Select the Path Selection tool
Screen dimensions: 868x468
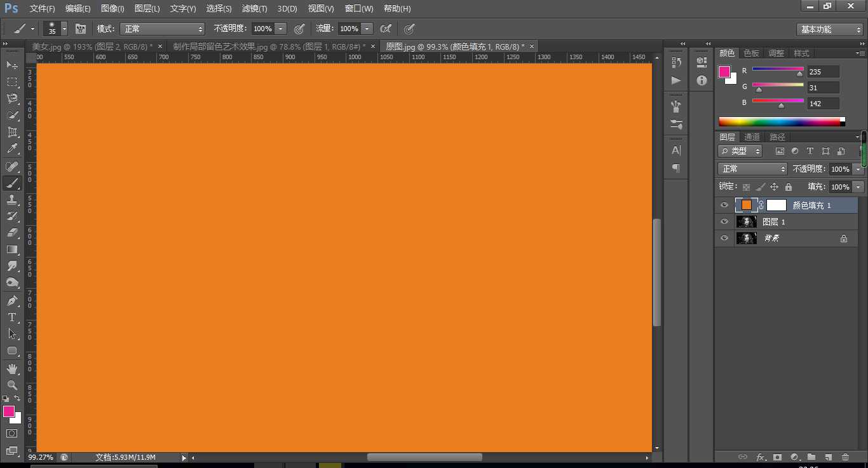click(12, 334)
